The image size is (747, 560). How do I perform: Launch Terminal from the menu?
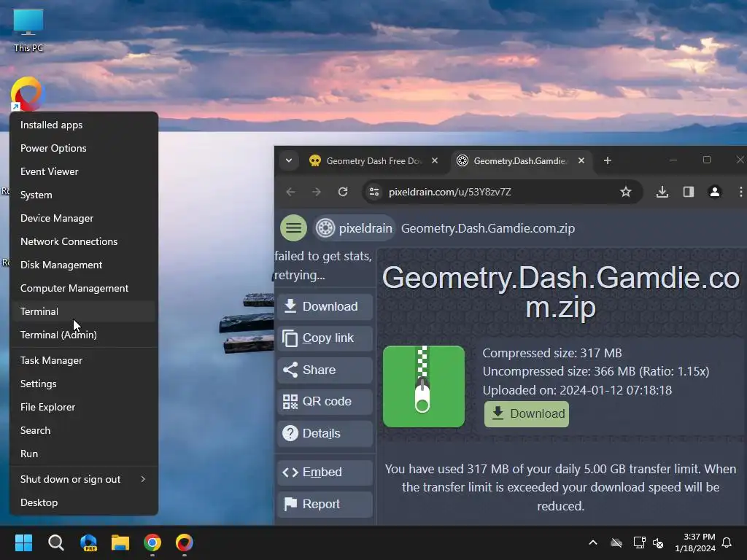pos(84,311)
